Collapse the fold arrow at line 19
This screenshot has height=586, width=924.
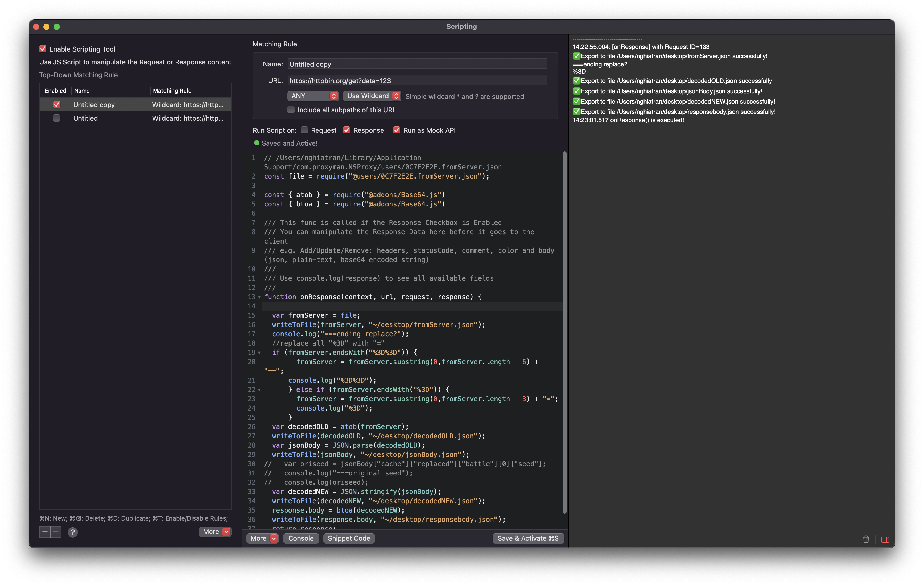coord(259,353)
